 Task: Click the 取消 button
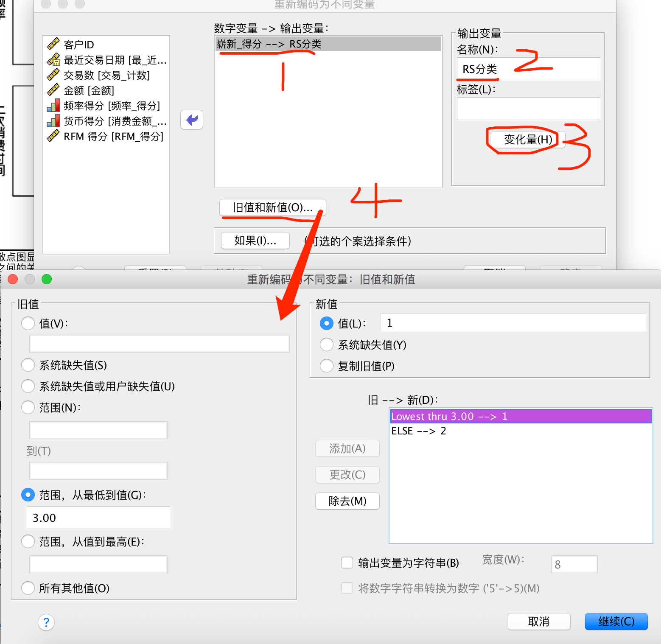tap(539, 622)
